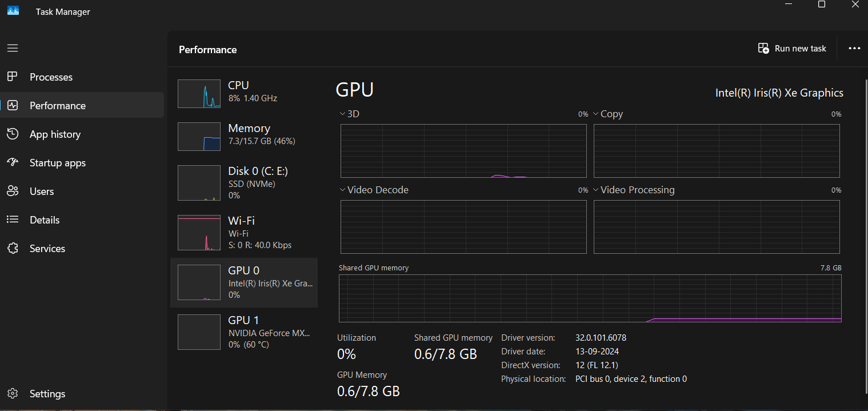The image size is (868, 411).
Task: Click the Processes grid icon in sidebar
Action: (13, 77)
